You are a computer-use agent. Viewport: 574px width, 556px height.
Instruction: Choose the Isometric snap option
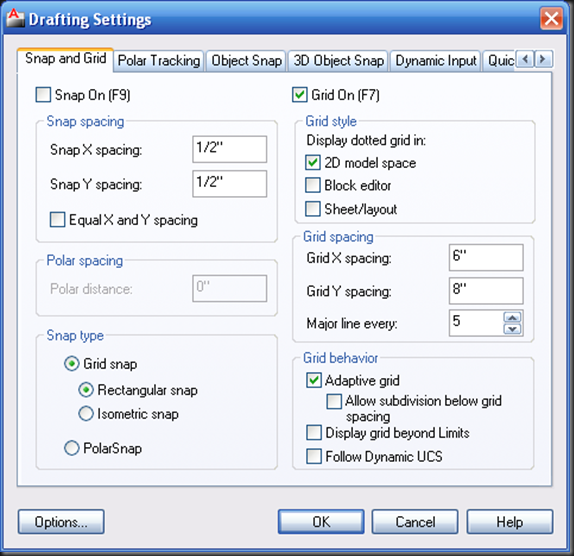(x=86, y=414)
